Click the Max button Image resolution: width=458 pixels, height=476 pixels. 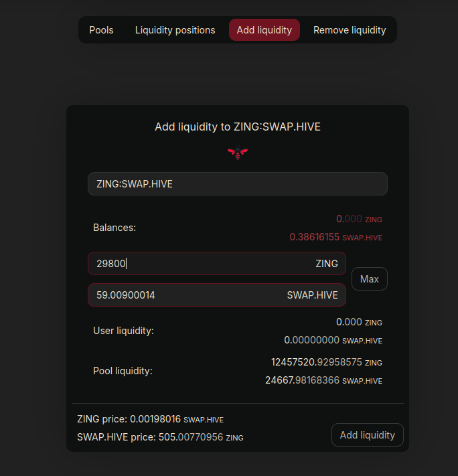point(370,279)
